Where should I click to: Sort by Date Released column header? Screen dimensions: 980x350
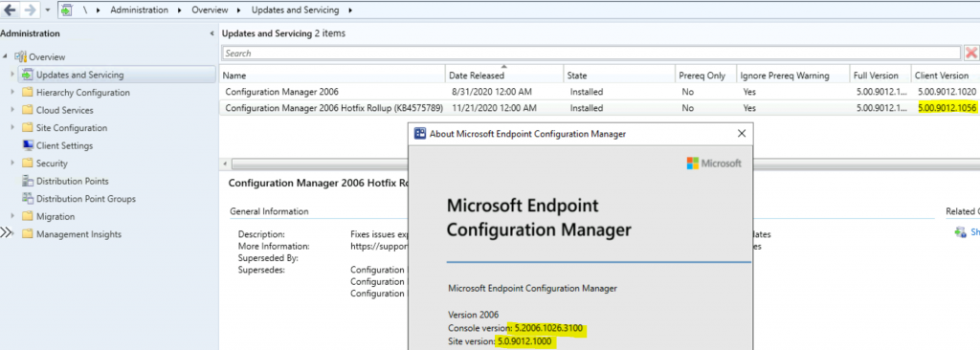point(504,76)
